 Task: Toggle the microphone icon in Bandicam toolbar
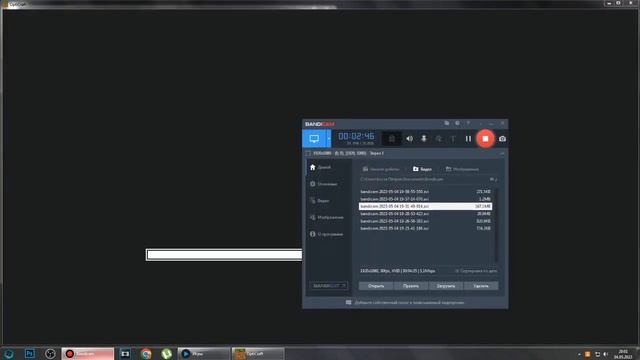point(424,139)
